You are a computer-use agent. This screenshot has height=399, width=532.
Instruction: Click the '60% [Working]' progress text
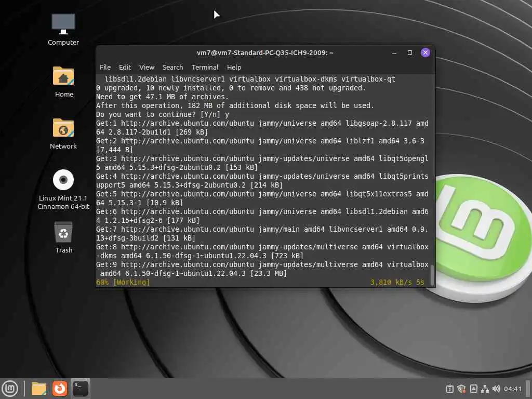123,282
